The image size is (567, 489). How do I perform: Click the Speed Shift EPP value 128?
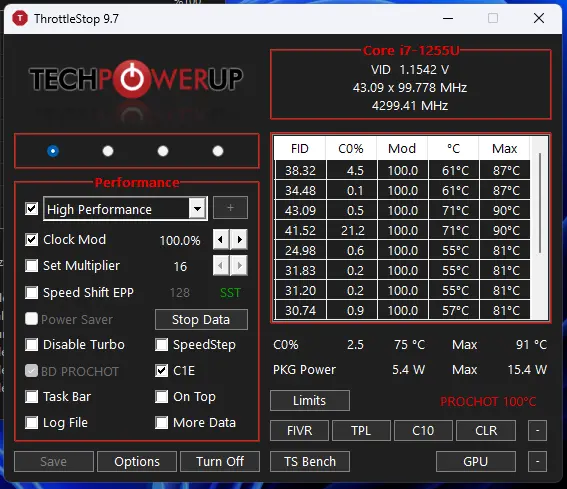tap(180, 293)
